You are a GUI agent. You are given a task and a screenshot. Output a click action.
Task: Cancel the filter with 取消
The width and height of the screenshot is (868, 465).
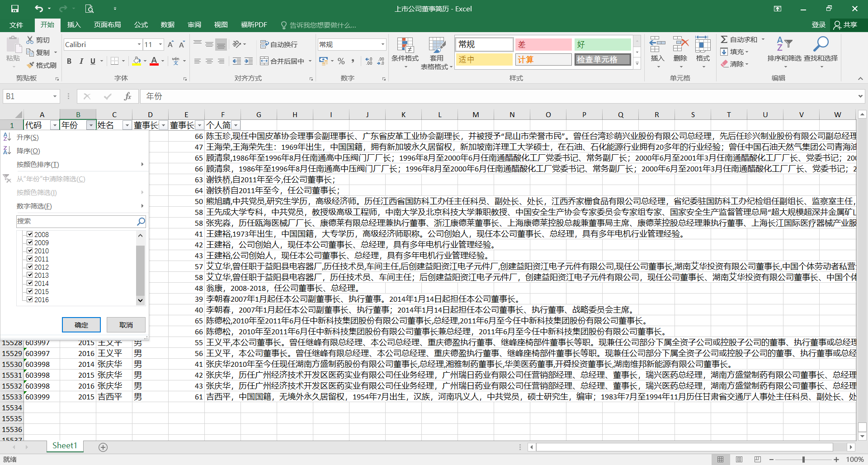point(126,325)
